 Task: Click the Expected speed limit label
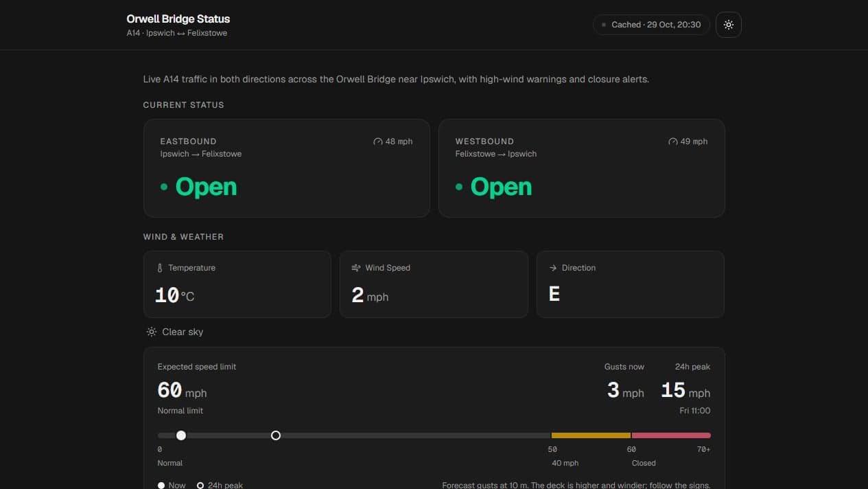point(197,367)
